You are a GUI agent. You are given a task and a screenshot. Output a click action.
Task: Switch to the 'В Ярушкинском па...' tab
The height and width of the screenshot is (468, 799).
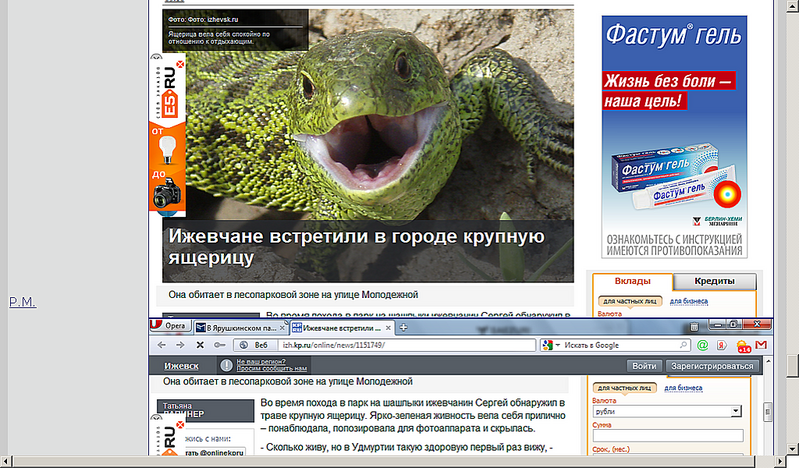point(239,328)
